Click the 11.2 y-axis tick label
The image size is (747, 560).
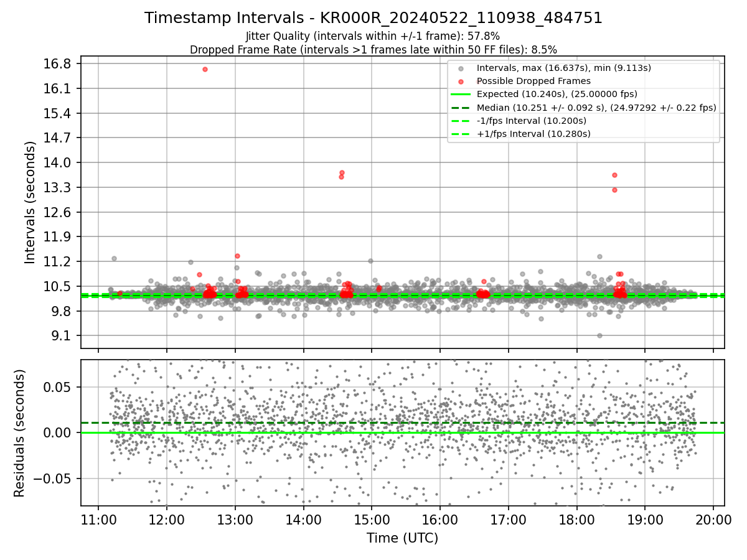pos(59,261)
